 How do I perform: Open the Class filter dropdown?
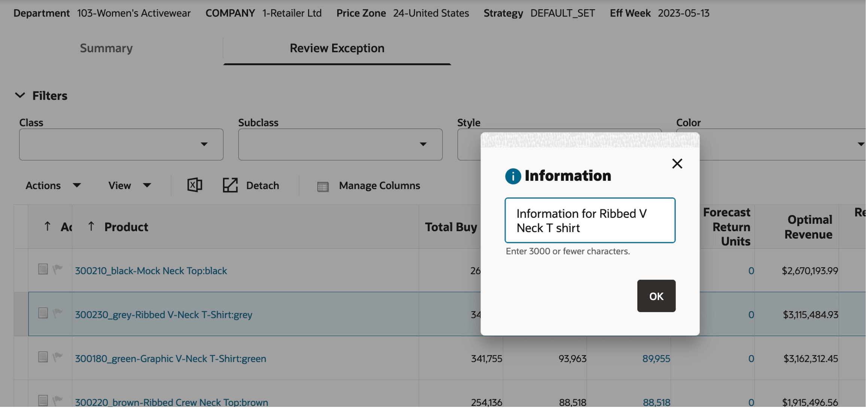[x=204, y=144]
